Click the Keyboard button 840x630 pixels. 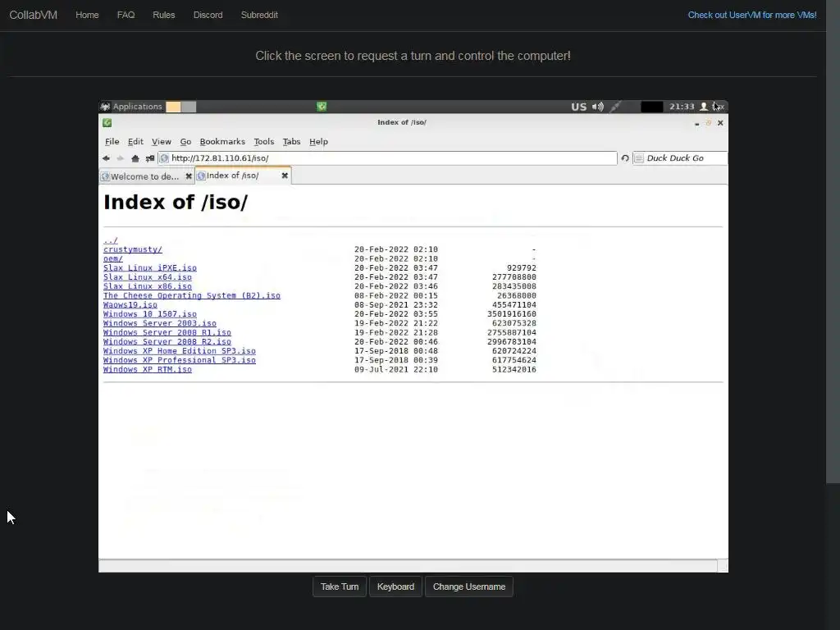395,587
